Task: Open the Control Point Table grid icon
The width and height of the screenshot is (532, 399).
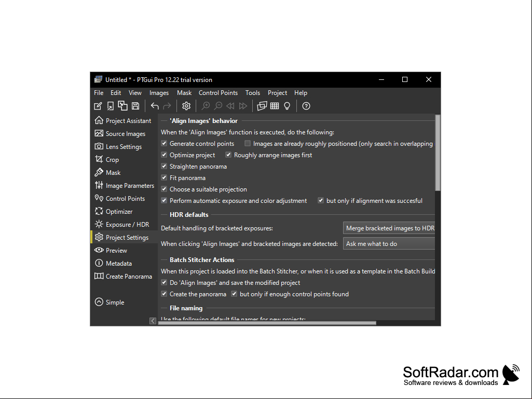Action: (x=275, y=106)
